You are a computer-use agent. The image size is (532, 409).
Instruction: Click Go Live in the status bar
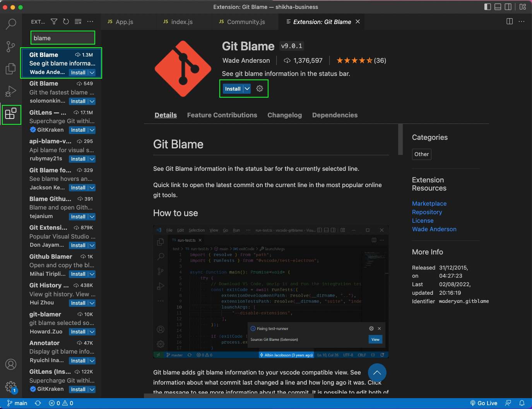[484, 403]
